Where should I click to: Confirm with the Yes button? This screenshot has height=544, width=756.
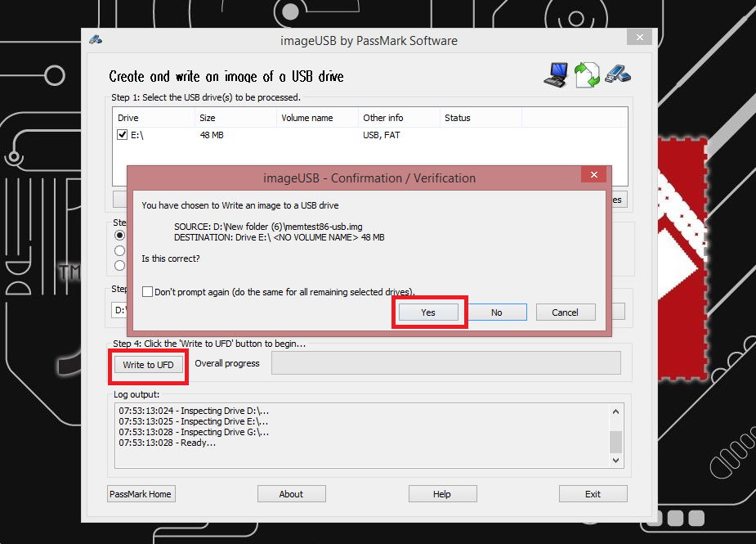pos(428,312)
